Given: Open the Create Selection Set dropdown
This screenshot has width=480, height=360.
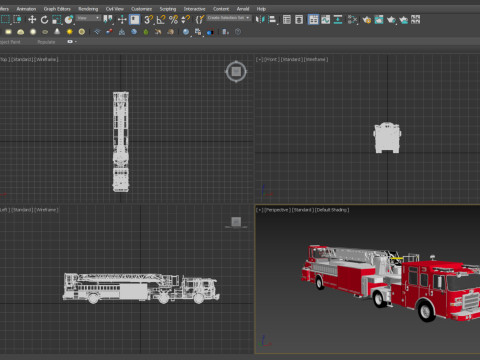Looking at the screenshot, I should pyautogui.click(x=229, y=18).
